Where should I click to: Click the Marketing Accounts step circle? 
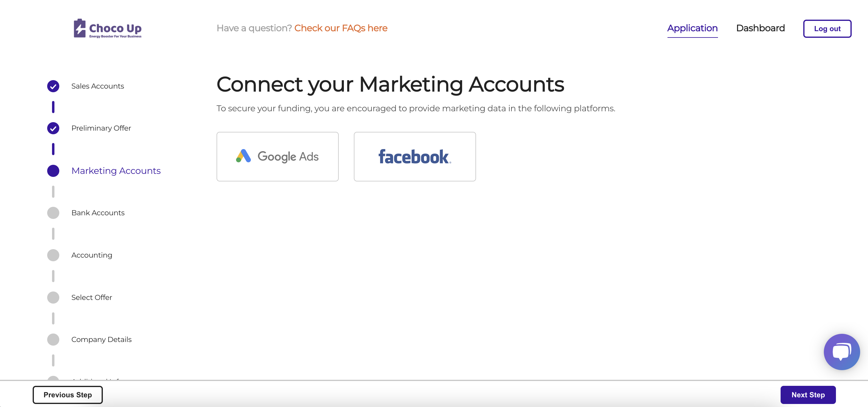53,171
